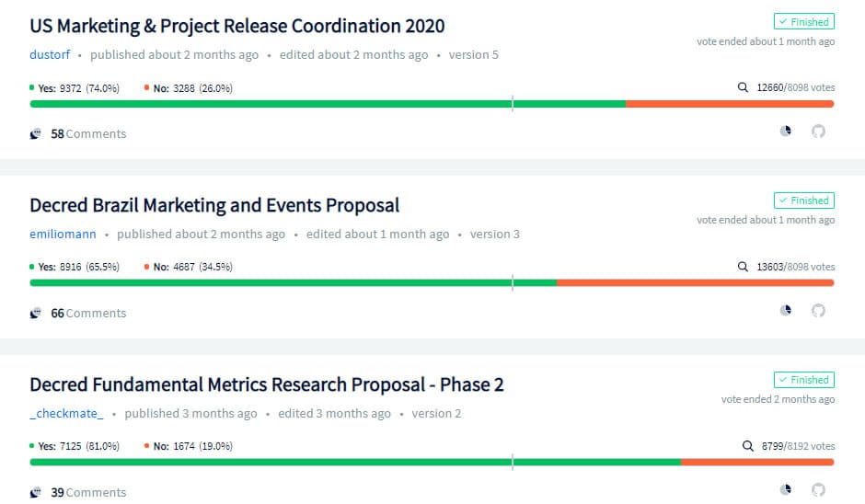Viewport: 865px width, 504px height.
Task: Click pie chart icon for Brazil Marketing proposal
Action: tap(786, 311)
